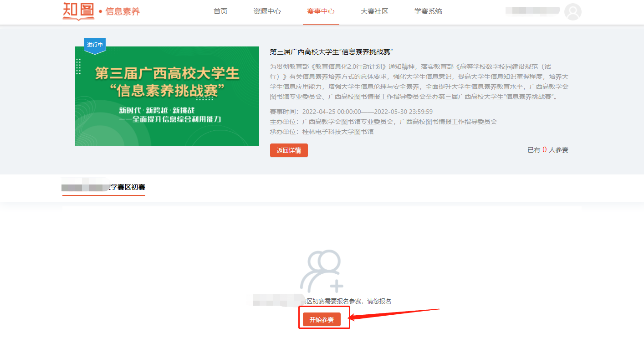
Task: Click the 赛事时间 date range line
Action: (351, 112)
